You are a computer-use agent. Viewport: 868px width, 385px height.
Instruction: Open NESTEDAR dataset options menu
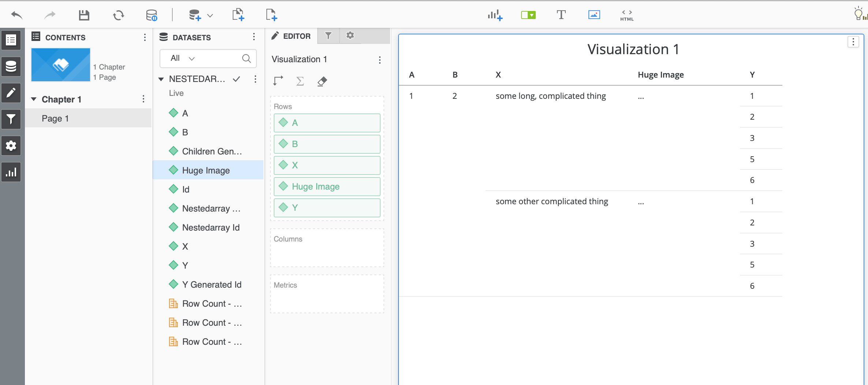point(255,79)
